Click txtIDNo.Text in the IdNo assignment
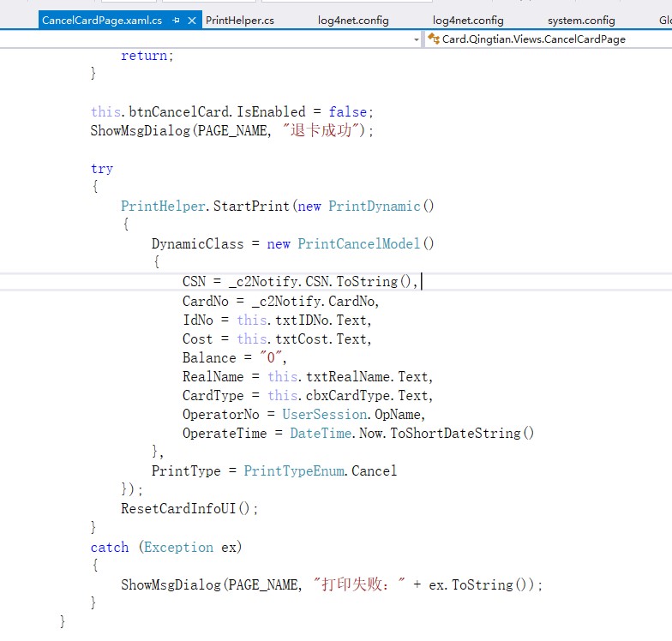Viewport: 672px width, 641px height. pyautogui.click(x=321, y=320)
